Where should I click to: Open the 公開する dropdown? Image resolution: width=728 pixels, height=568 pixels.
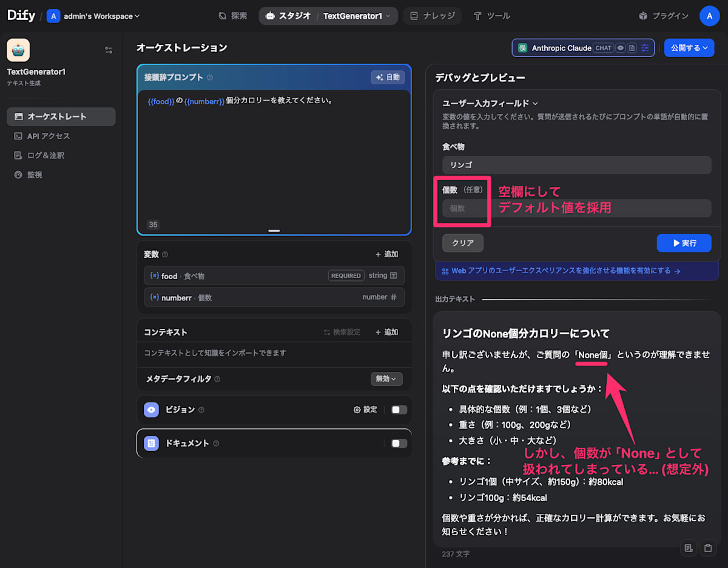point(689,48)
